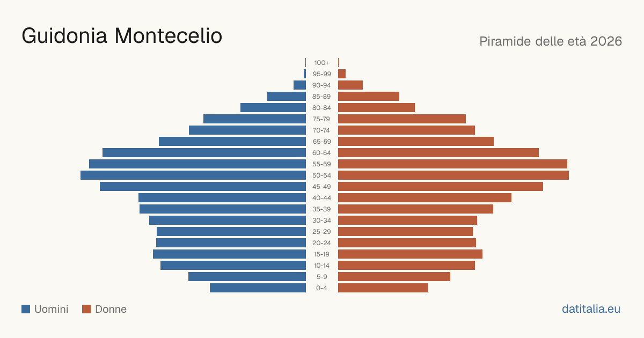Open the datitalia.eu link
644x338 pixels.
pyautogui.click(x=591, y=309)
